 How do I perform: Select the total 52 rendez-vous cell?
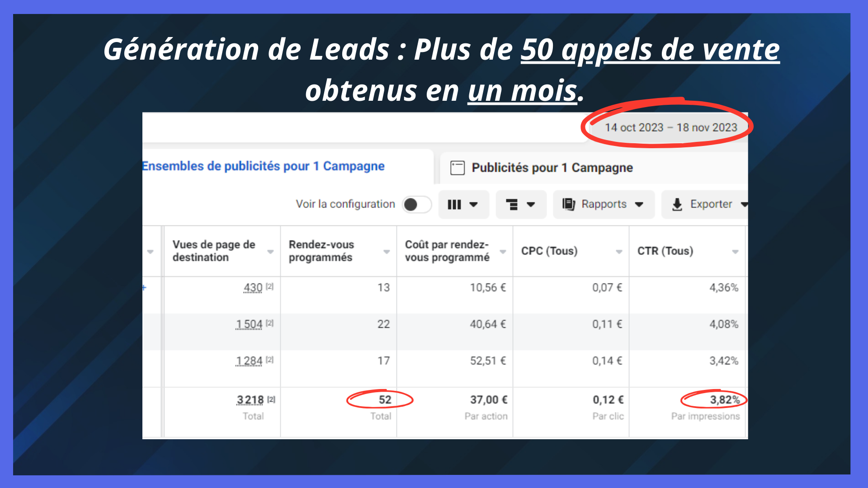pyautogui.click(x=339, y=412)
